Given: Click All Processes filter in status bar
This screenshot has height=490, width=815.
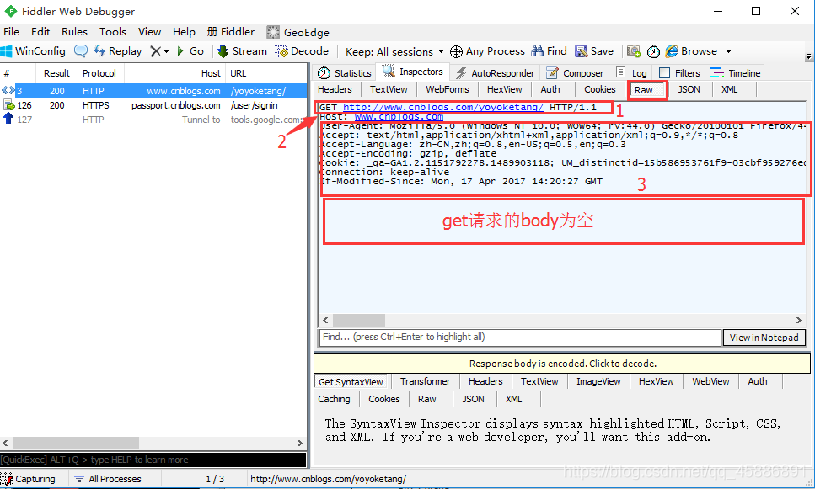Looking at the screenshot, I should click(108, 479).
